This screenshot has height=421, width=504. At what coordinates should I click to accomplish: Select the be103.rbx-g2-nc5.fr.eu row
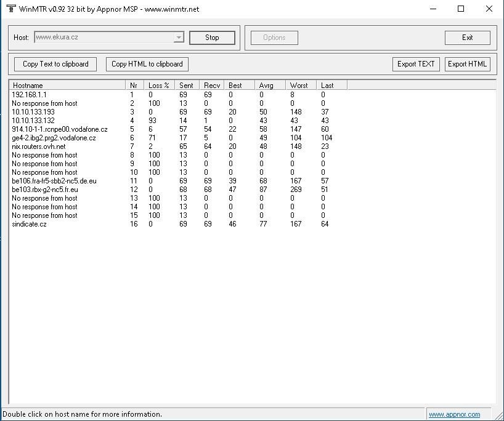pyautogui.click(x=45, y=190)
